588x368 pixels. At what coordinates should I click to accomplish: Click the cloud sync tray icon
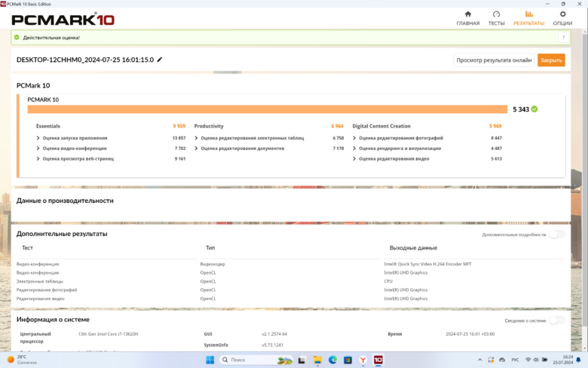pyautogui.click(x=502, y=360)
